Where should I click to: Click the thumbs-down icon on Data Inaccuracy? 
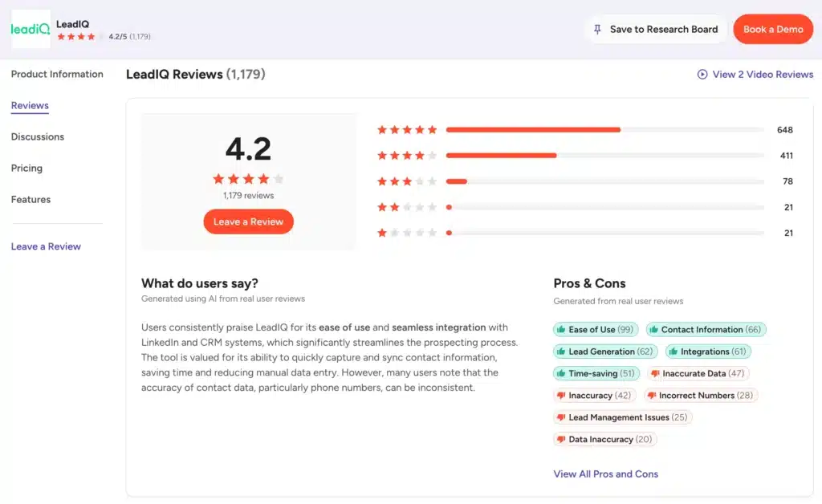click(561, 440)
